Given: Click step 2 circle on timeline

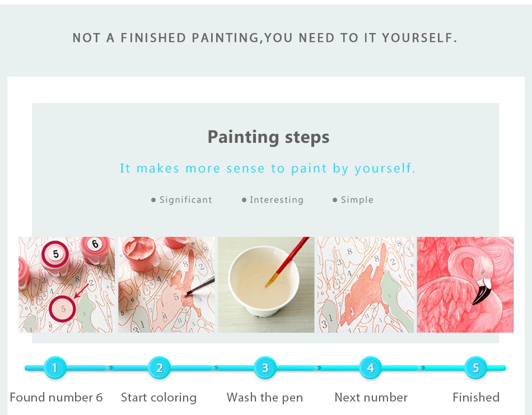Looking at the screenshot, I should tap(160, 367).
